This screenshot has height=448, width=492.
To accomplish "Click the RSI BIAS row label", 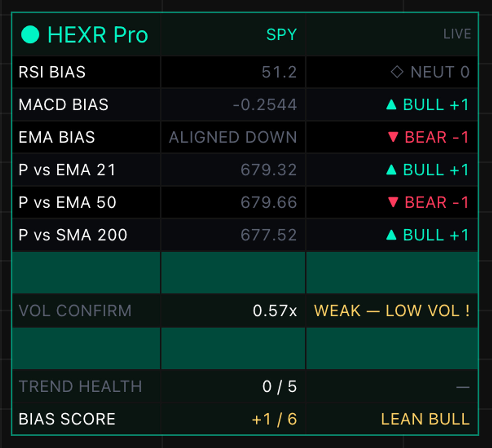I will pyautogui.click(x=52, y=72).
